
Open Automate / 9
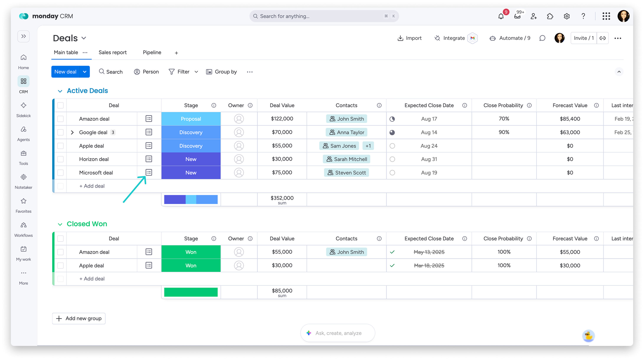pos(510,38)
